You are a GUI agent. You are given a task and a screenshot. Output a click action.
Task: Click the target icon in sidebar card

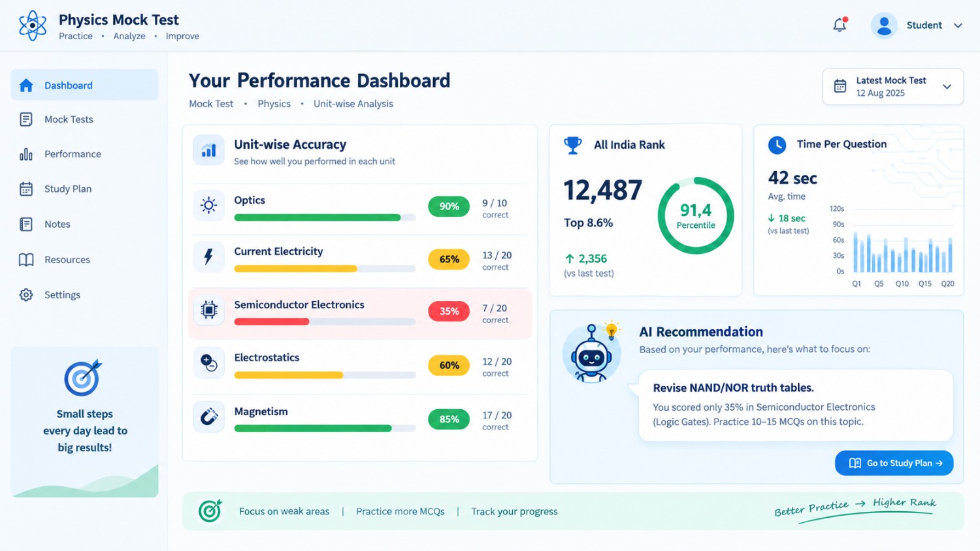pos(83,377)
